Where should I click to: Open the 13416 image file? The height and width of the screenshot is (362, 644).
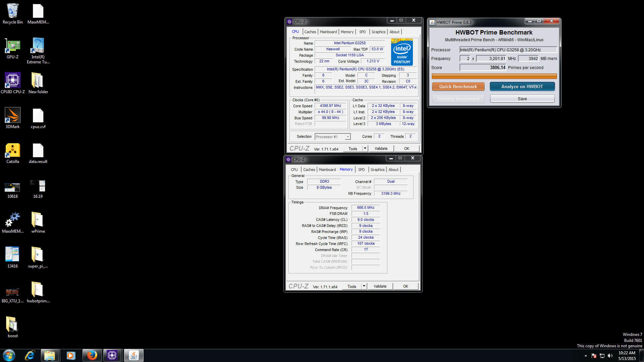tap(13, 257)
